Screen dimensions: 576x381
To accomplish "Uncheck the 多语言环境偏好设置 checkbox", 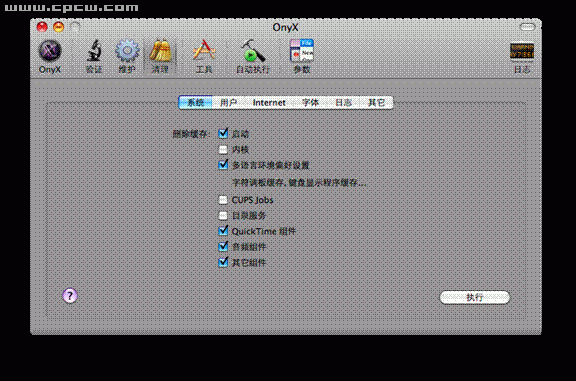I will tap(223, 165).
